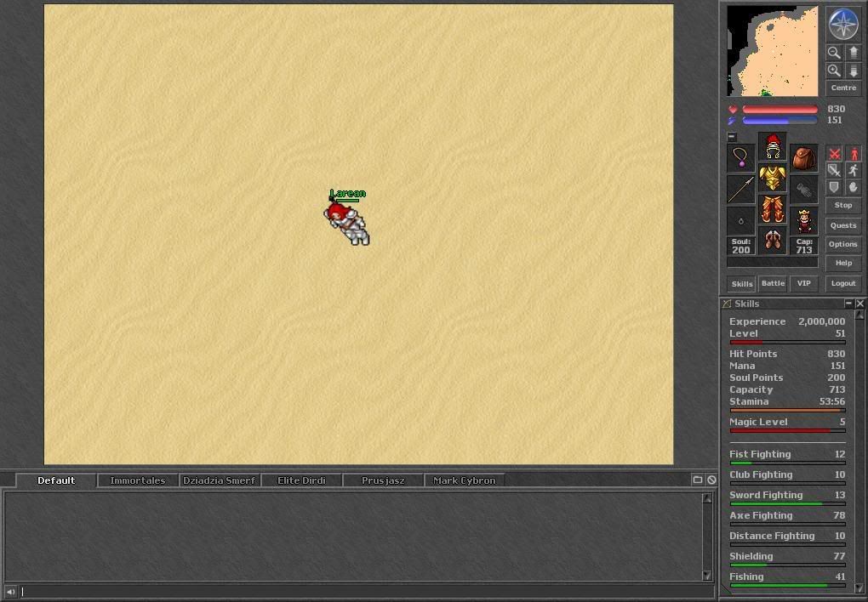
Task: Enable balanced fight mode (sword and shield)
Action: (x=834, y=170)
